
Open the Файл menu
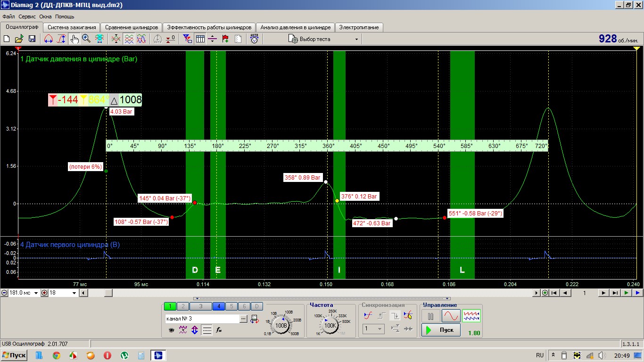click(8, 16)
